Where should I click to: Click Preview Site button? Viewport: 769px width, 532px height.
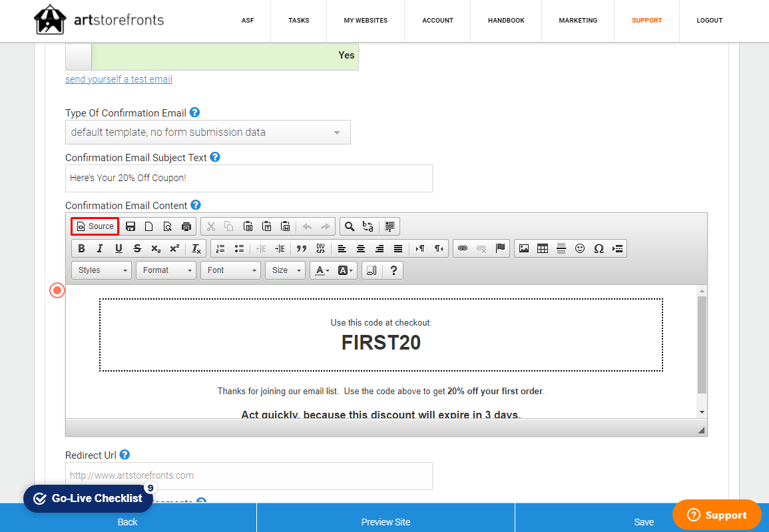click(385, 522)
